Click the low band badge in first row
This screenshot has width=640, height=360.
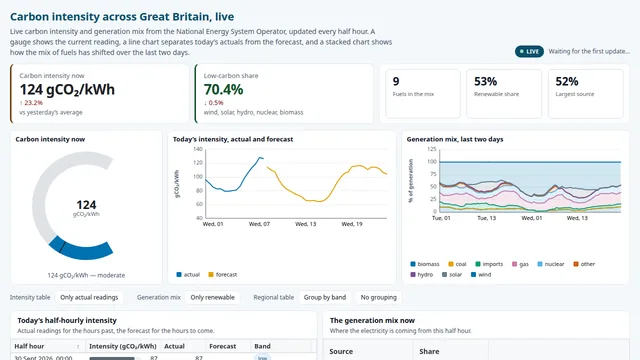point(262,358)
